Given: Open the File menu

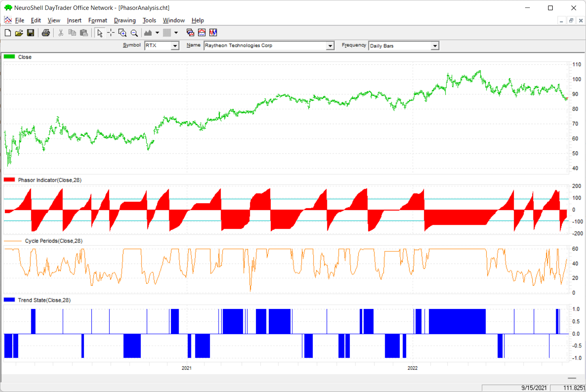Looking at the screenshot, I should tap(20, 21).
